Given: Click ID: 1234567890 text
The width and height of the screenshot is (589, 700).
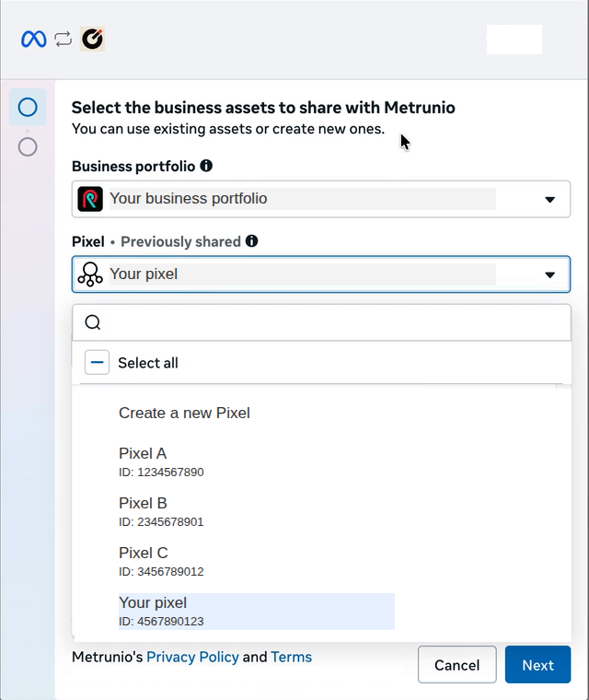Looking at the screenshot, I should pyautogui.click(x=161, y=472).
